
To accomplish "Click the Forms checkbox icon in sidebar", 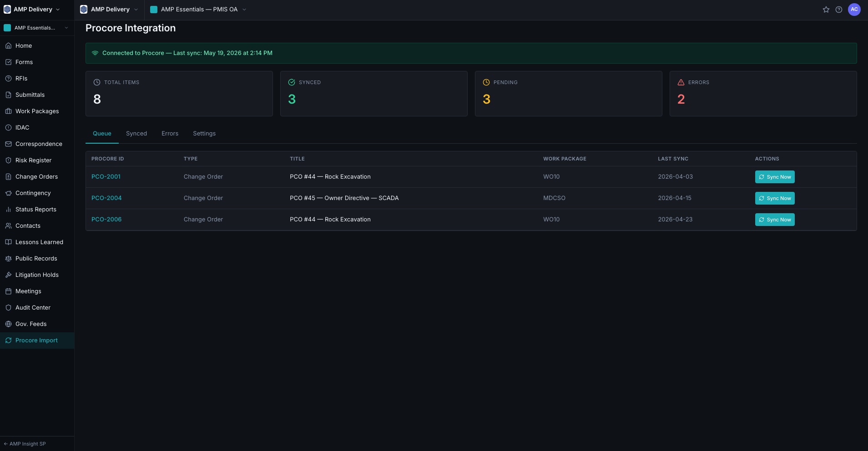I will click(x=8, y=62).
